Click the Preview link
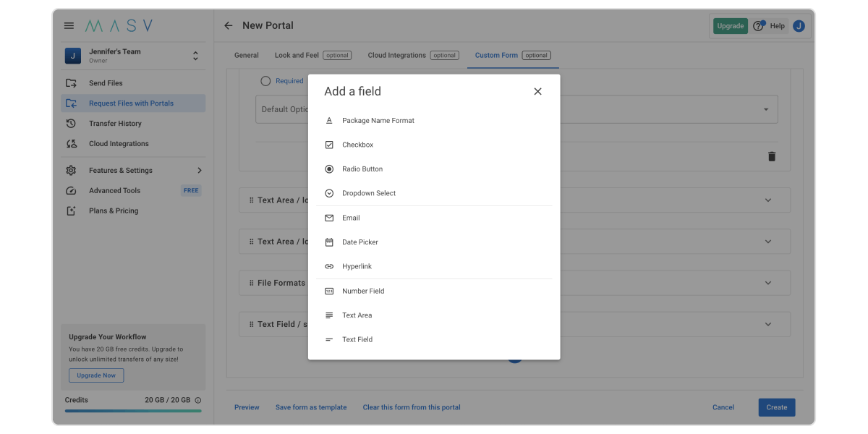 (x=247, y=407)
